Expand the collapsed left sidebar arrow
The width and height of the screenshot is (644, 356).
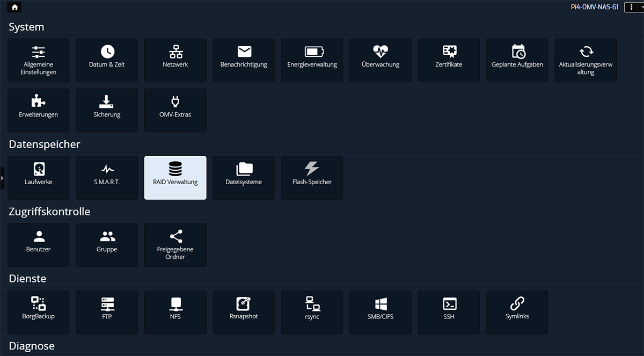(x=2, y=178)
